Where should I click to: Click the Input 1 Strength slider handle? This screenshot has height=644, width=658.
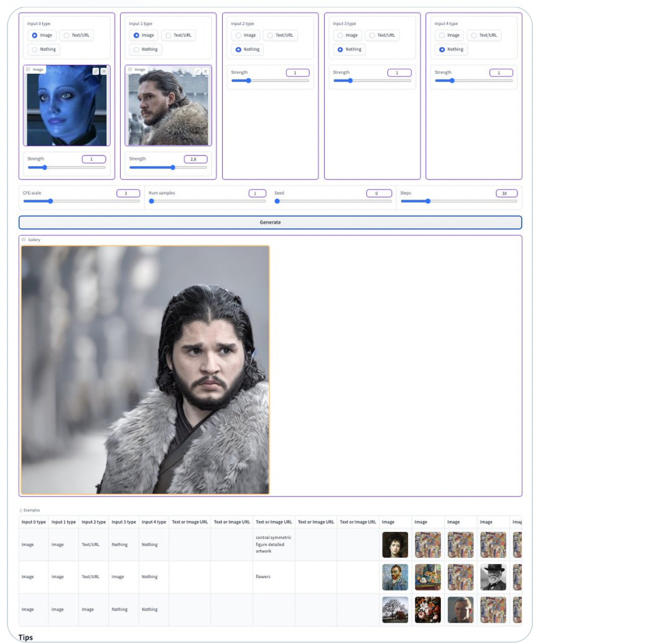(172, 167)
